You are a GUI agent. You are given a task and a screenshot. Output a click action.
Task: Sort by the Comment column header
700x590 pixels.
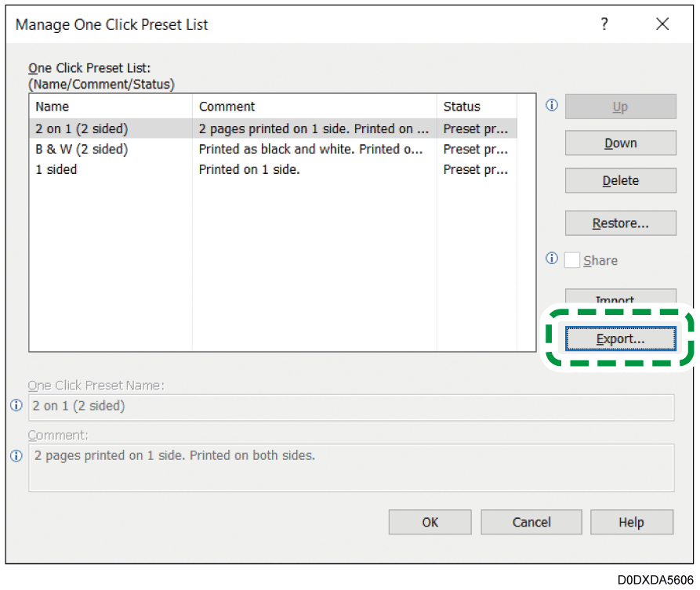pyautogui.click(x=314, y=107)
